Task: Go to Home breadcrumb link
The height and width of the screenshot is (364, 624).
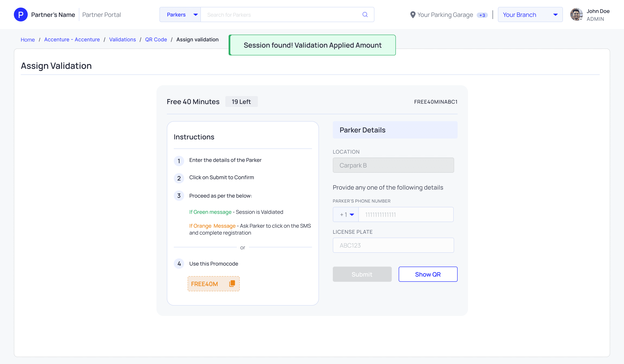Action: [28, 40]
